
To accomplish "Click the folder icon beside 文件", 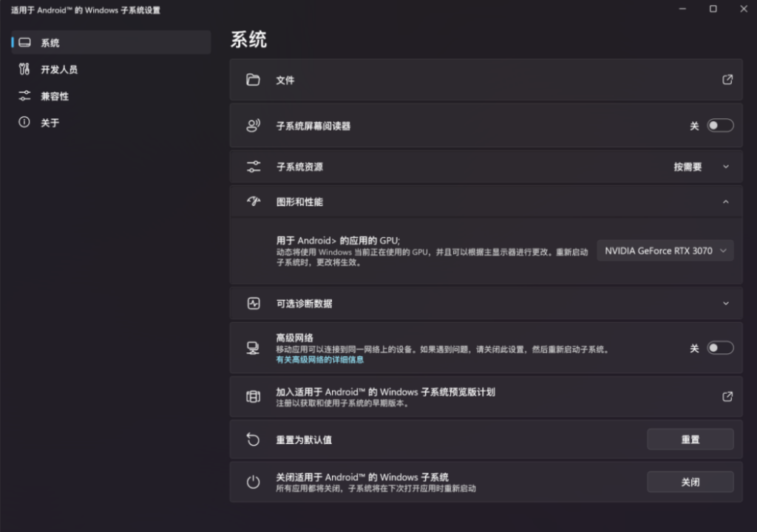I will (x=253, y=80).
